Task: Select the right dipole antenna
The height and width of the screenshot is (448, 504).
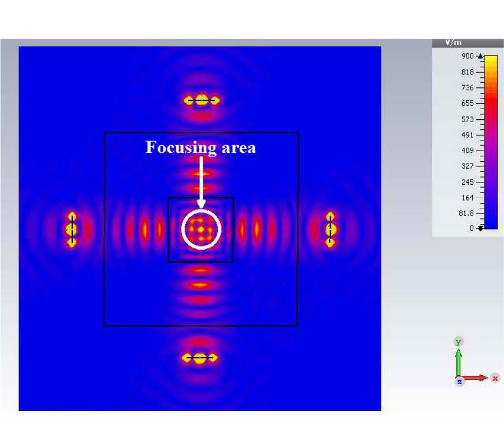Action: click(x=330, y=229)
